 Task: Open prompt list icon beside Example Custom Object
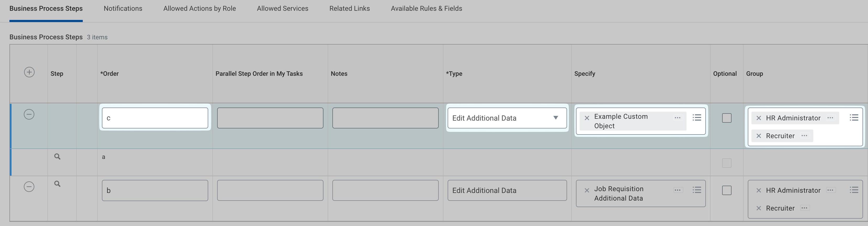pyautogui.click(x=696, y=117)
